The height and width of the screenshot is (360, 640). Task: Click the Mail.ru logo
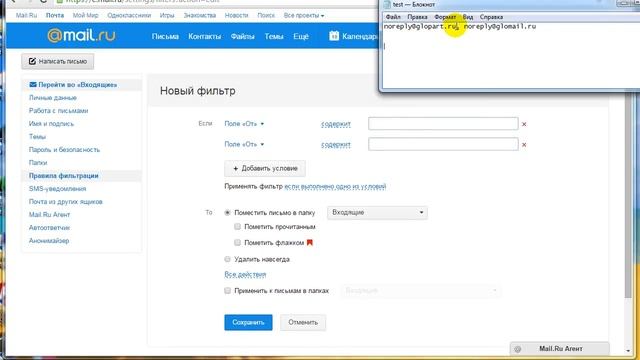point(81,36)
